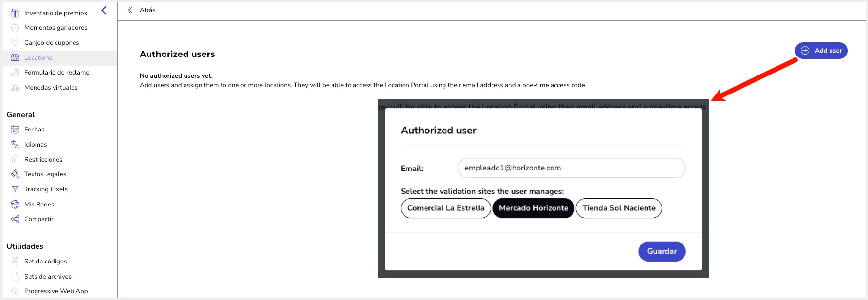Open Textos legales section
This screenshot has width=868, height=300.
[45, 174]
